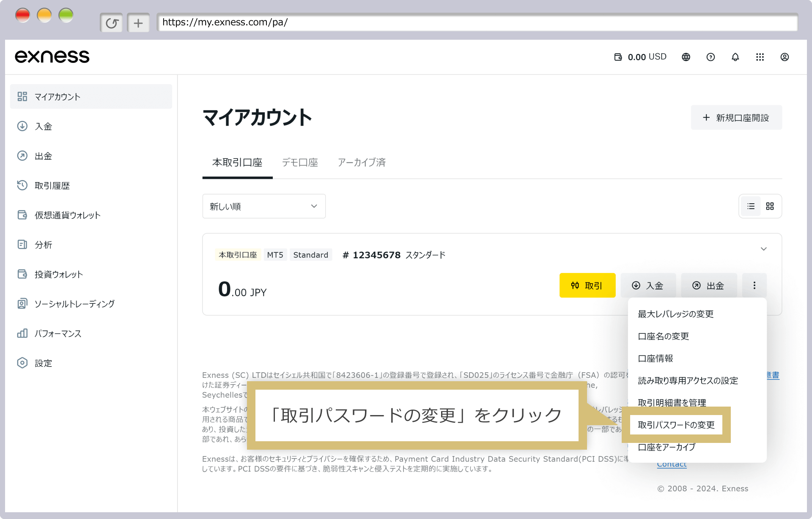Open the help question mark icon

tap(710, 57)
